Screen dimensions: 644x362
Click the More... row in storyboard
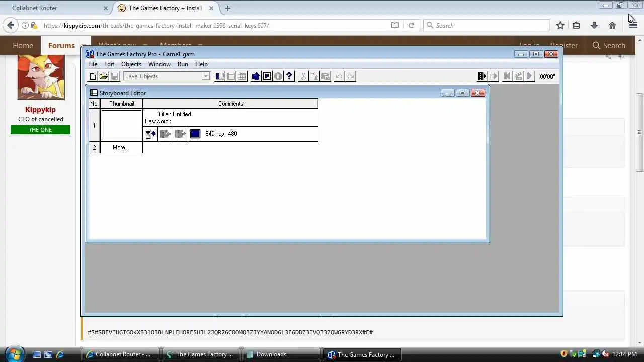pyautogui.click(x=121, y=147)
